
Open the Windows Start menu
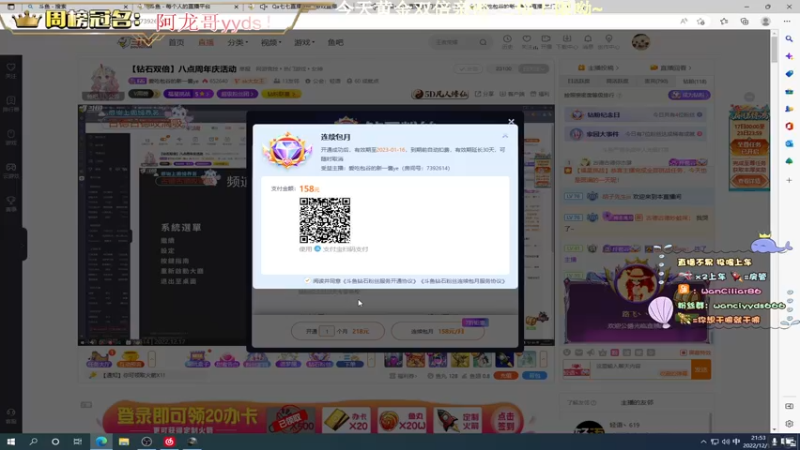click(11, 441)
